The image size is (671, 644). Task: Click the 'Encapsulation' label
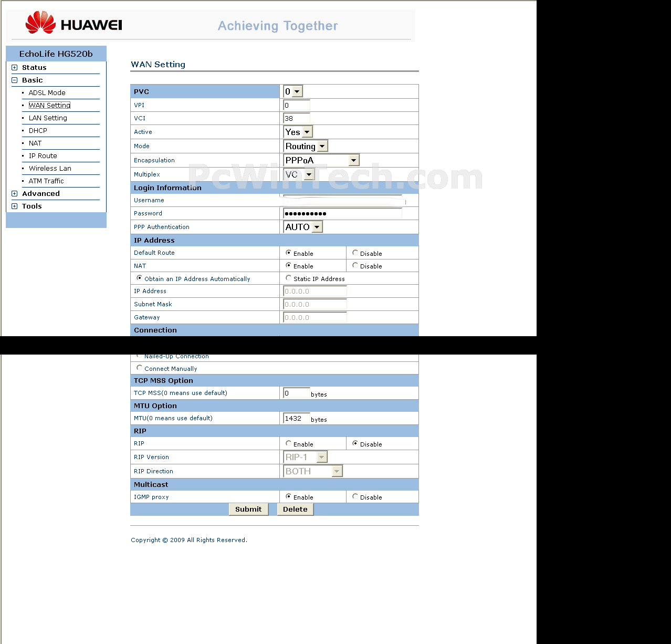point(154,160)
